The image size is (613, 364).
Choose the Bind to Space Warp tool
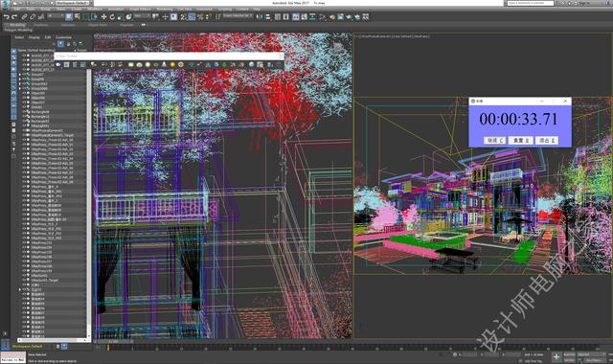pos(41,17)
